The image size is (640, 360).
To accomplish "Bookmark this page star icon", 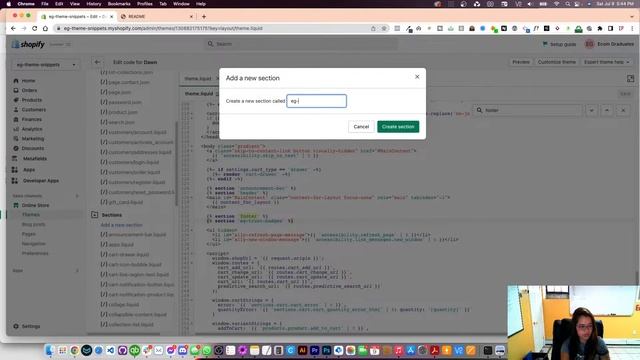I will pos(384,29).
